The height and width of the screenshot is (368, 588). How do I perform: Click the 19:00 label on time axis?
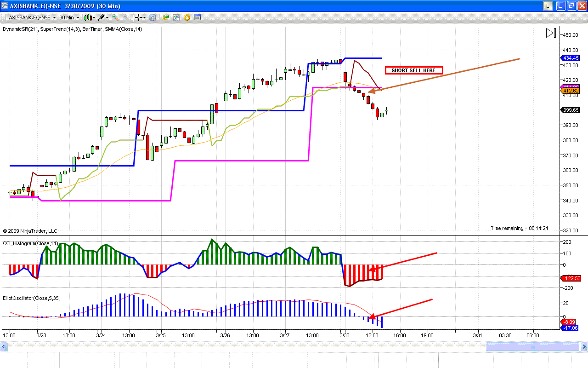(428, 335)
